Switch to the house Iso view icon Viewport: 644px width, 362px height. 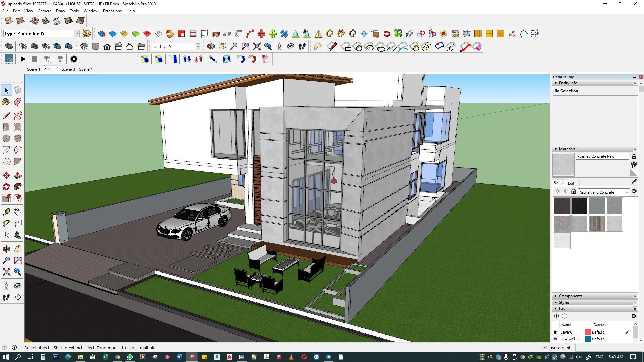(84, 46)
